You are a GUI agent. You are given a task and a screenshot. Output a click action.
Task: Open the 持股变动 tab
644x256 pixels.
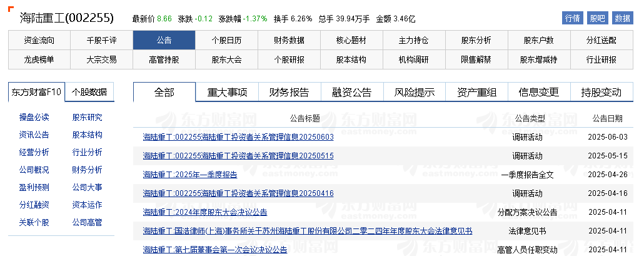point(601,92)
